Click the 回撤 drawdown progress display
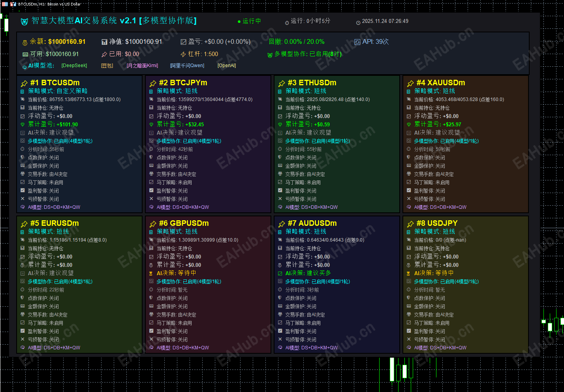The image size is (564, 392). (296, 41)
